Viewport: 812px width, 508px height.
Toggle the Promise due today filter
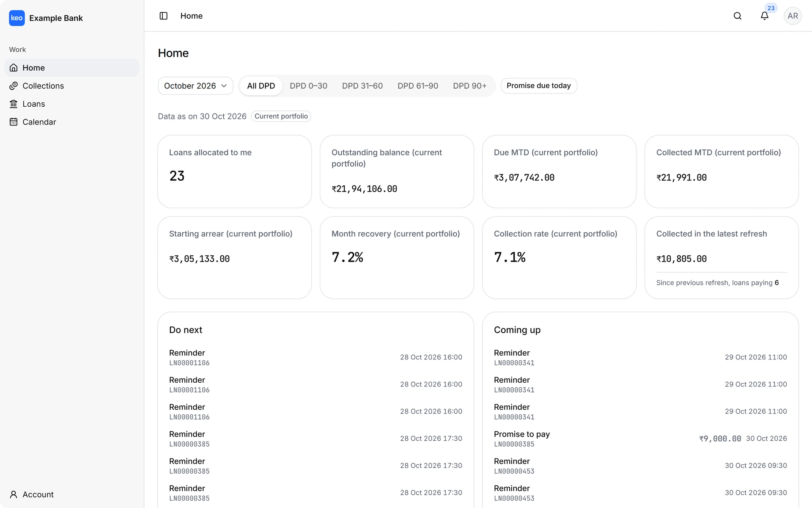539,86
